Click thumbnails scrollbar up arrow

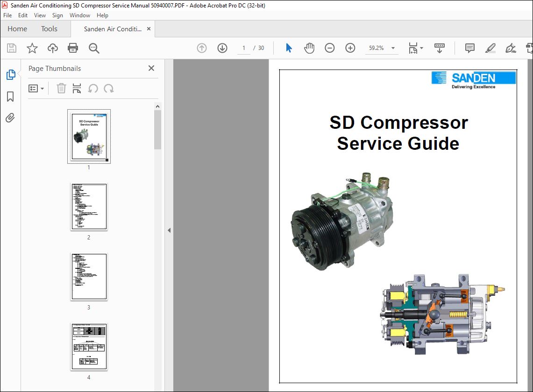pos(158,106)
